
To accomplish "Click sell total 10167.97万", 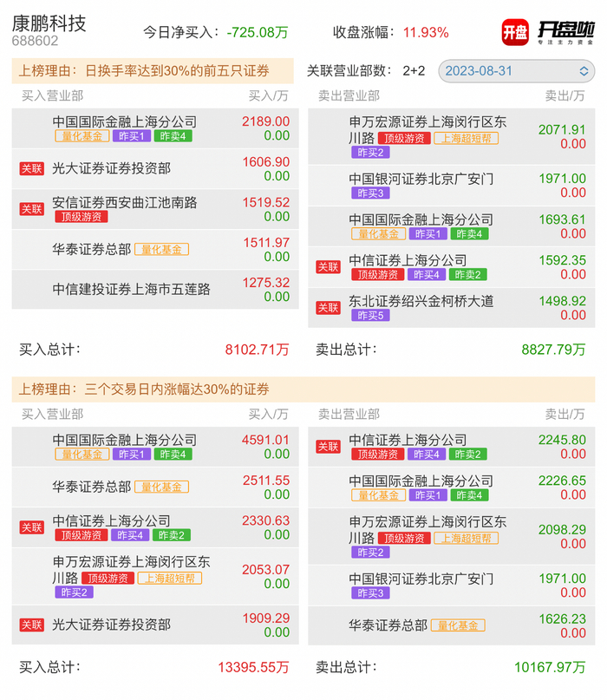I will click(550, 667).
